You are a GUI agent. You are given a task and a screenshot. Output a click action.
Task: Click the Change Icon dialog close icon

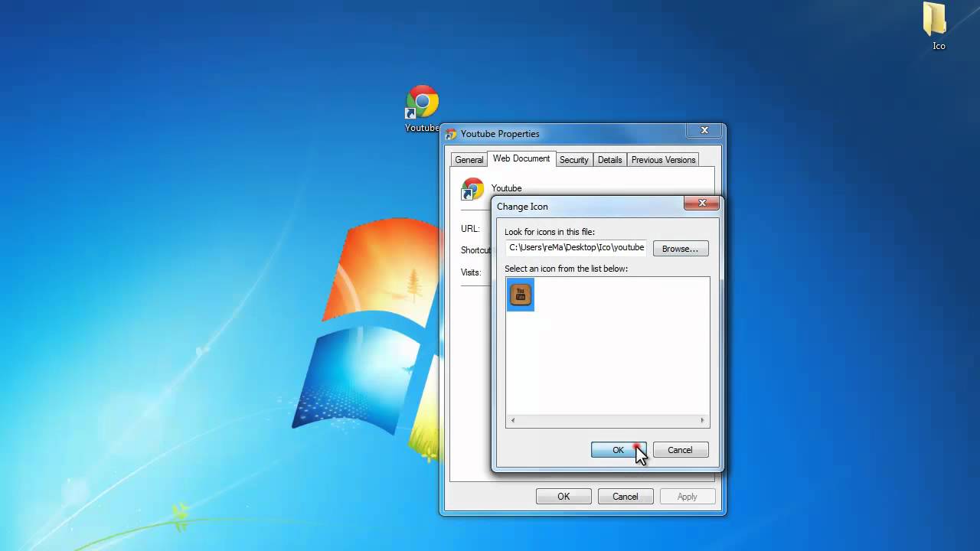pos(701,202)
